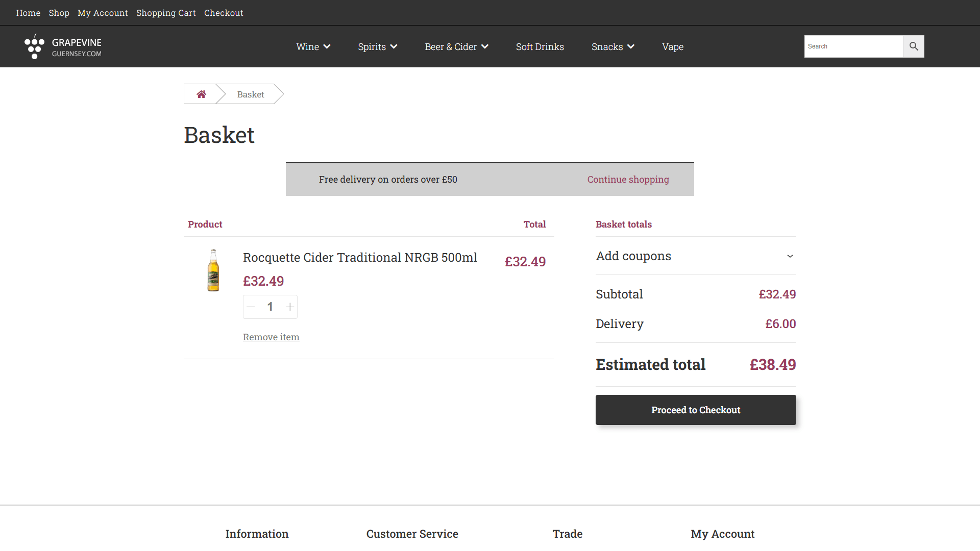This screenshot has width=980, height=551.
Task: Focus the Search input field
Action: coord(853,46)
